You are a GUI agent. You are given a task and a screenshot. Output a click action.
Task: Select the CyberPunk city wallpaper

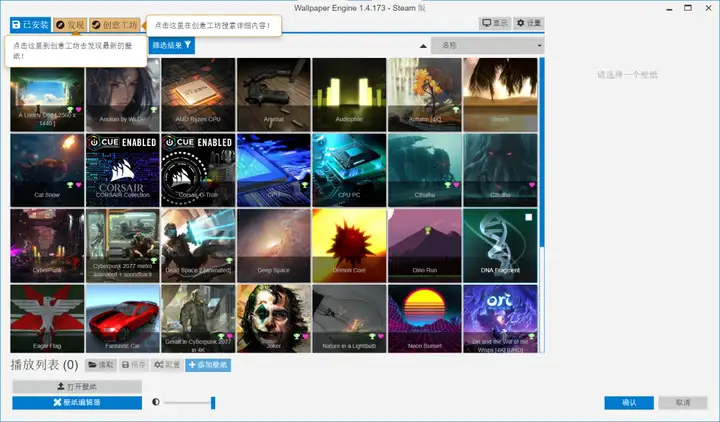coord(47,246)
